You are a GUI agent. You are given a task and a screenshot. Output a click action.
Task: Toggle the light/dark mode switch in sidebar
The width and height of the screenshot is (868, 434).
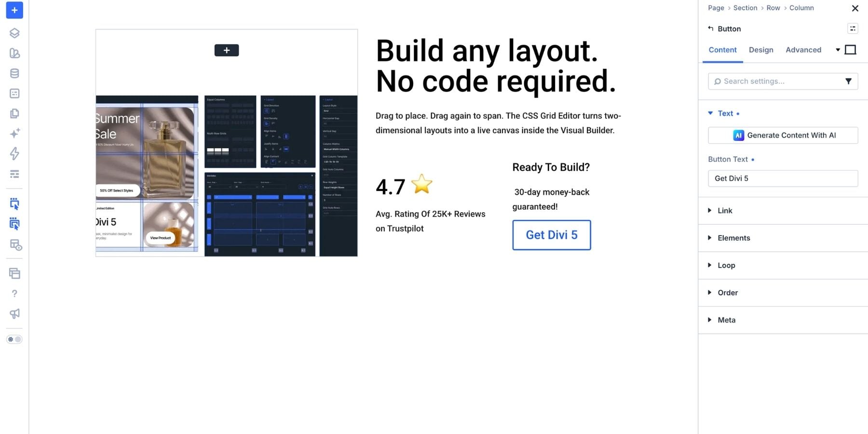pyautogui.click(x=14, y=339)
